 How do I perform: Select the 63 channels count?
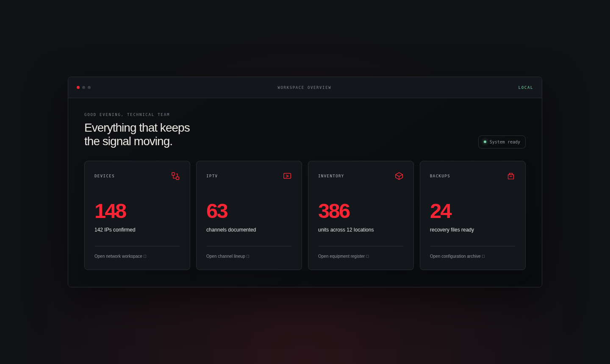click(x=217, y=211)
